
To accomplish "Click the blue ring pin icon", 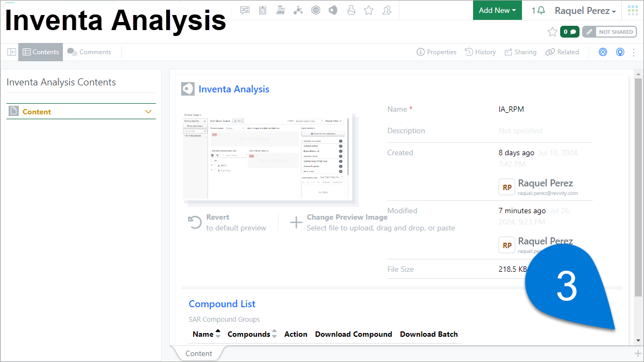I will (x=620, y=52).
